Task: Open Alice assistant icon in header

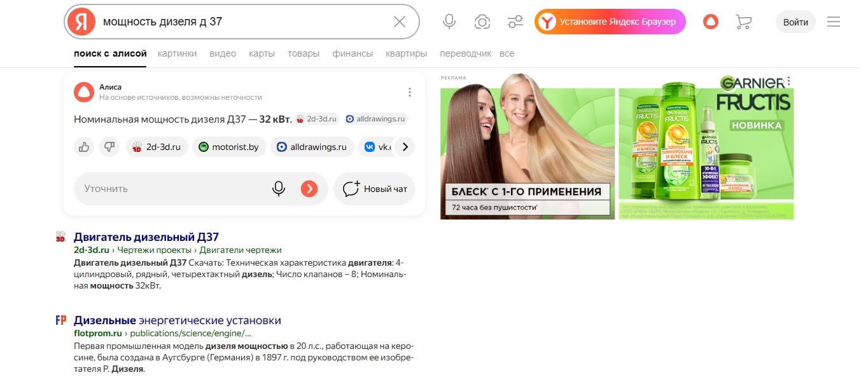Action: point(710,22)
